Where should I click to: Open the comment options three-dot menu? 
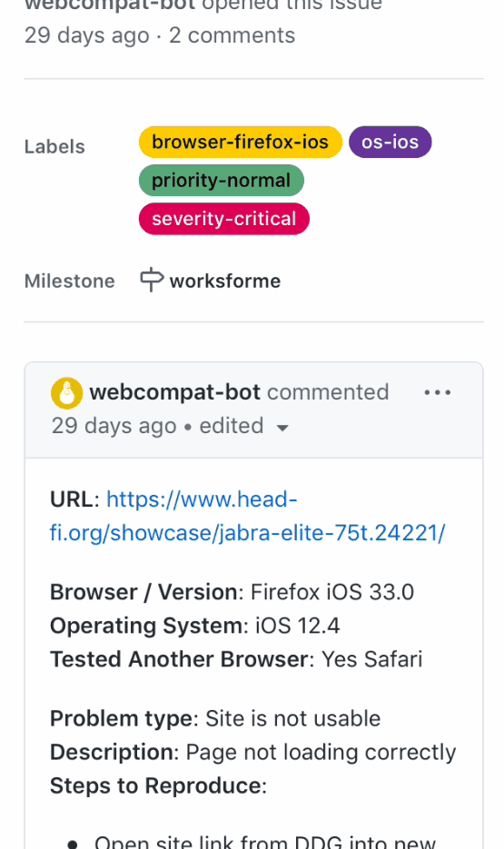click(438, 392)
